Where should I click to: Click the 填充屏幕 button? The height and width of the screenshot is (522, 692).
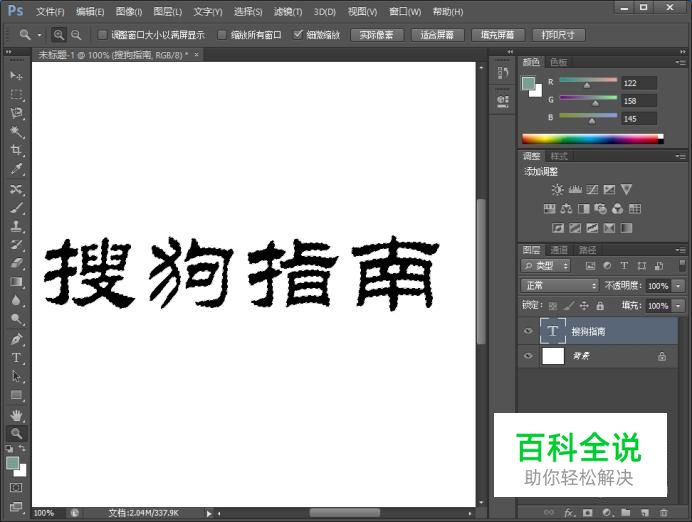(497, 35)
